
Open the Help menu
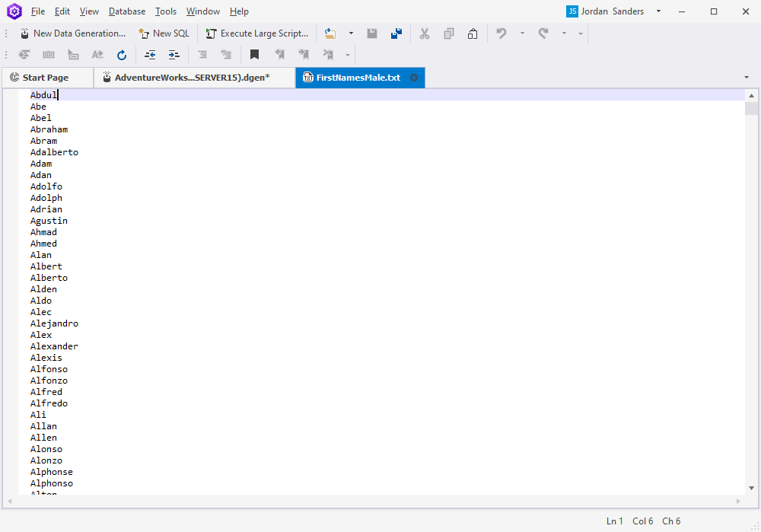pos(239,11)
